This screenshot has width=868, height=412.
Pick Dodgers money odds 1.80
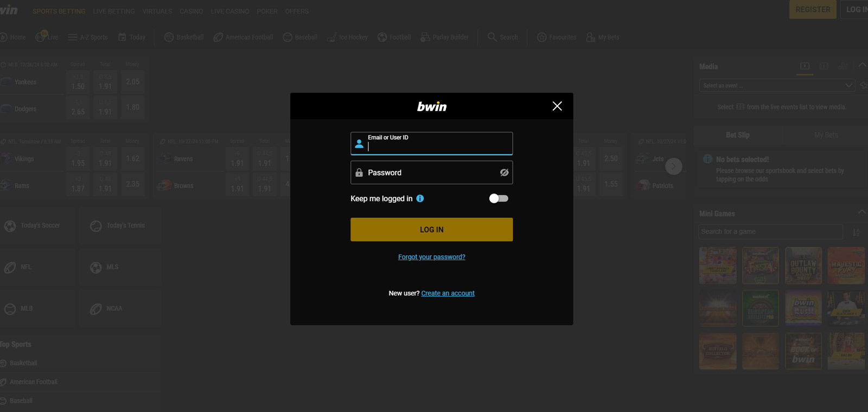coord(132,107)
